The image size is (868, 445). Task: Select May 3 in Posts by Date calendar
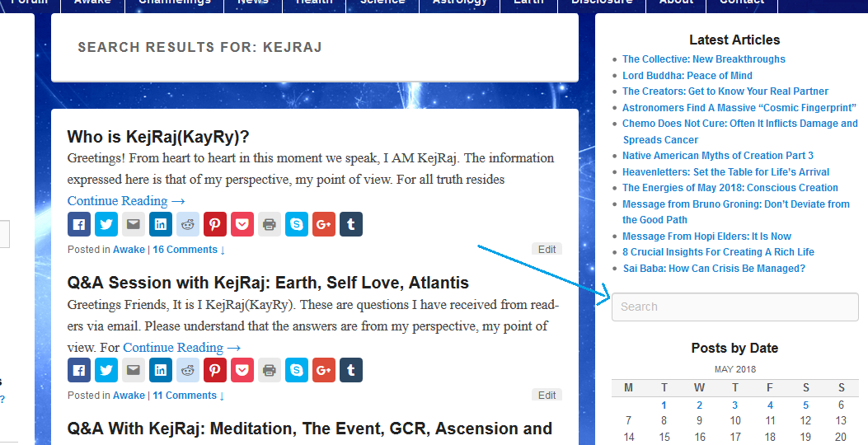734,405
